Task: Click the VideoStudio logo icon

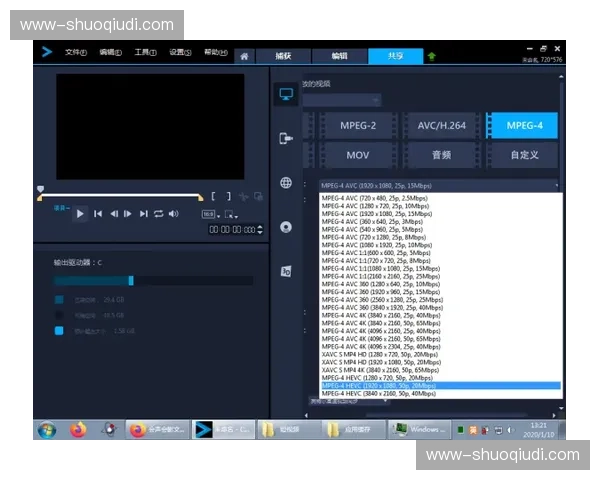Action: pos(47,52)
